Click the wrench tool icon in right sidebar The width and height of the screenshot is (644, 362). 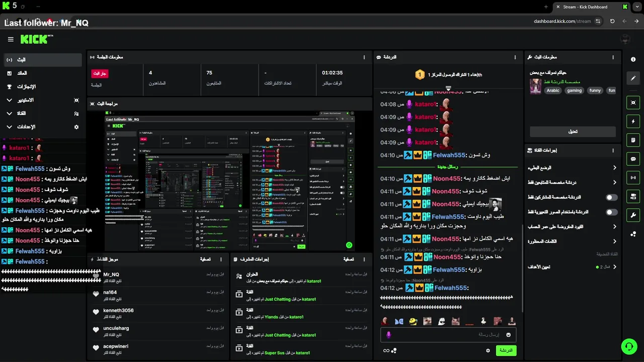(x=633, y=215)
